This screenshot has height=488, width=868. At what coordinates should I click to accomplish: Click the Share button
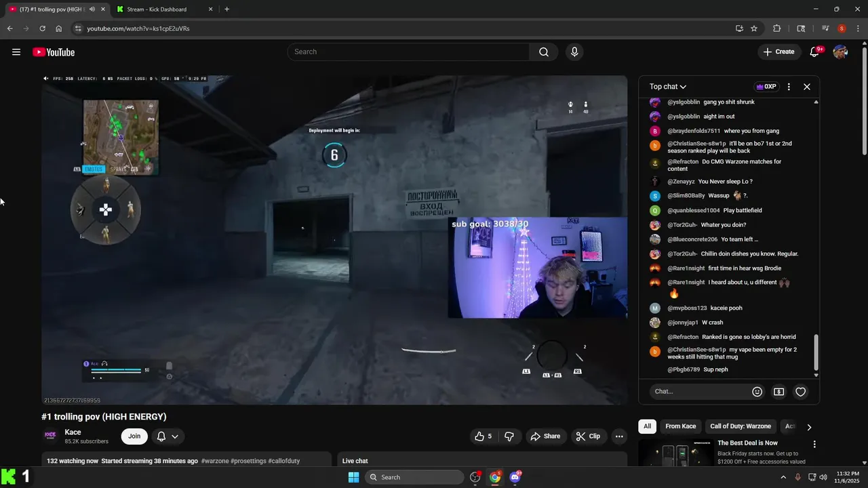pos(545,436)
